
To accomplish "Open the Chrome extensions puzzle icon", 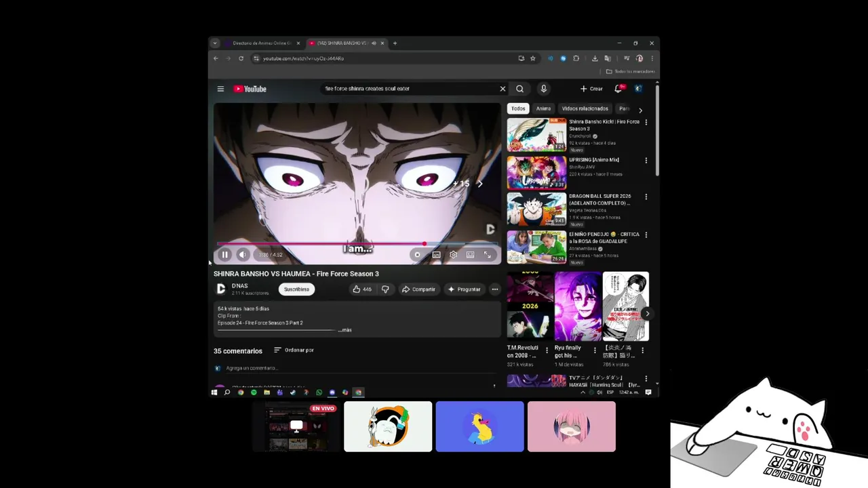I will (x=576, y=58).
